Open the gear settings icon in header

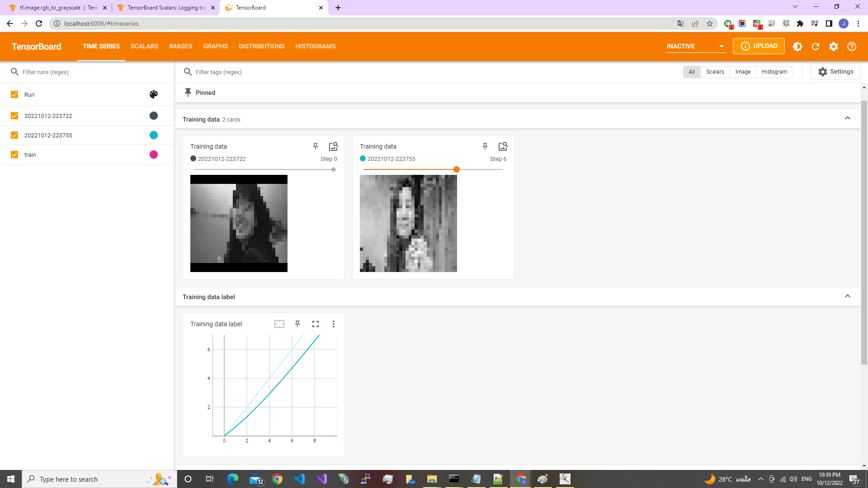point(834,47)
